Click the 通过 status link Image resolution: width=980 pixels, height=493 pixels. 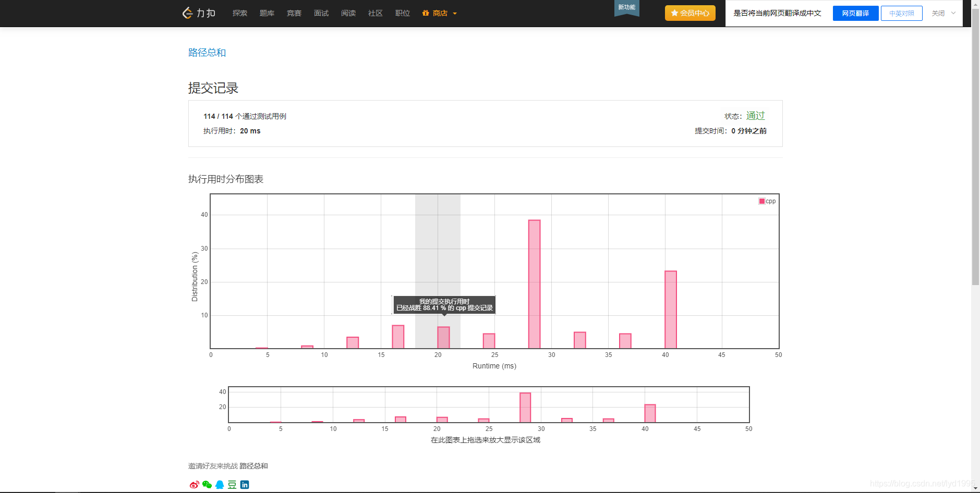(x=755, y=116)
